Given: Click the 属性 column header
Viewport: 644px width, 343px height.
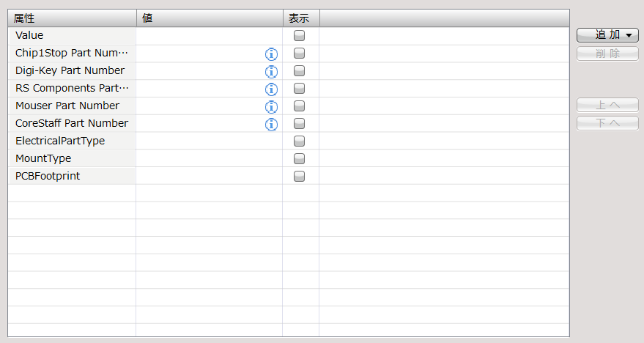Looking at the screenshot, I should click(72, 18).
